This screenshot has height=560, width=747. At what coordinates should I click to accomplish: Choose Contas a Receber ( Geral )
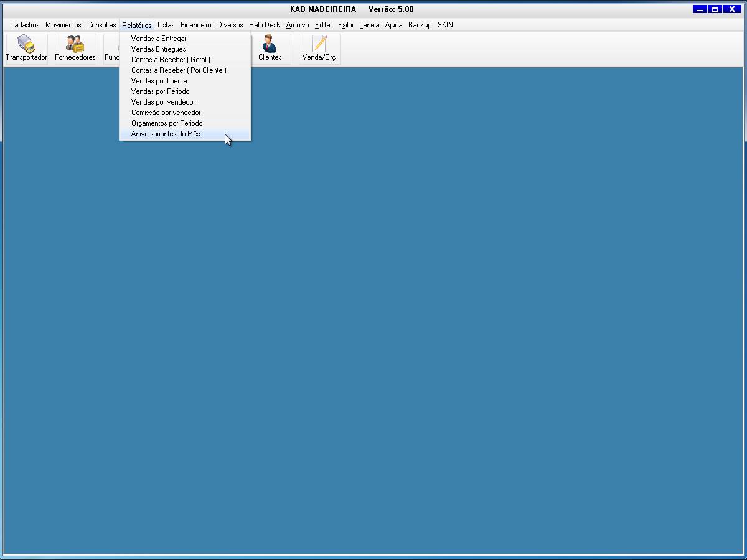[185, 60]
